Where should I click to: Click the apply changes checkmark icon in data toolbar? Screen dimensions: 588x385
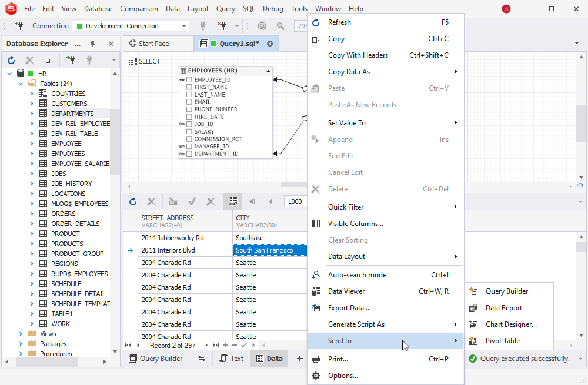192,201
